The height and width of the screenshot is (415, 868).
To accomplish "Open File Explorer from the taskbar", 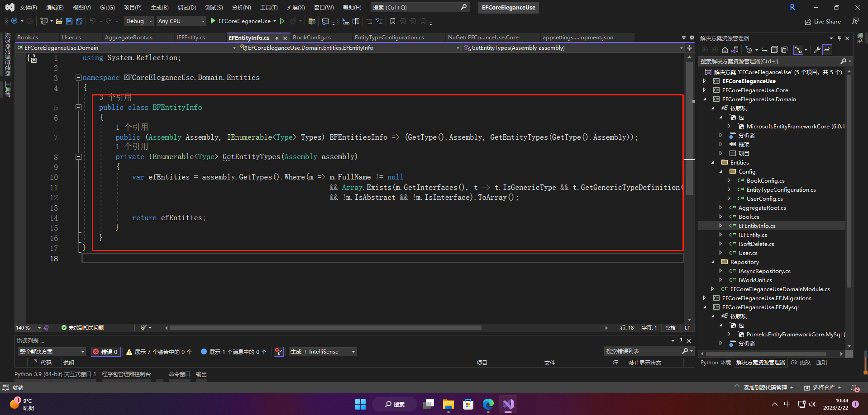I will coord(448,404).
